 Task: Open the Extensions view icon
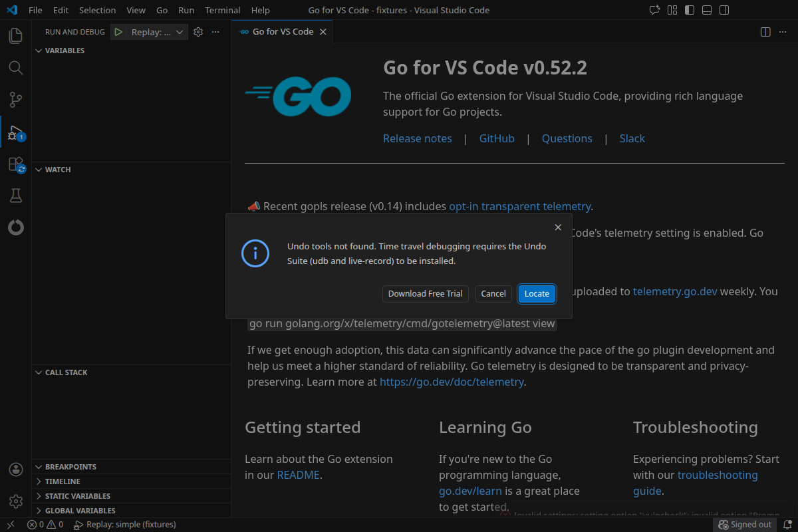(x=15, y=164)
